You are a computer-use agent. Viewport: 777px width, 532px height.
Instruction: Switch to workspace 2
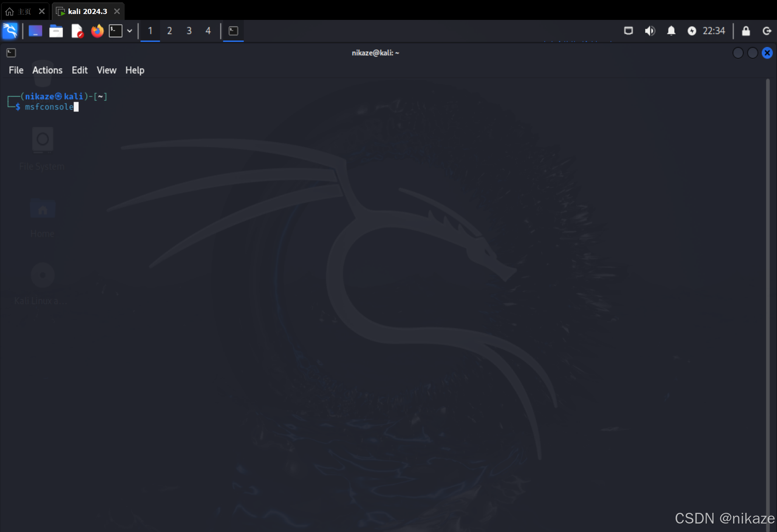pyautogui.click(x=169, y=31)
